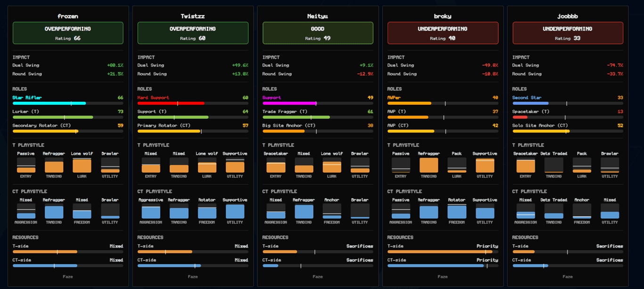Click broky's UNDERPERFORMING rating badge
The image size is (644, 289).
point(443,33)
